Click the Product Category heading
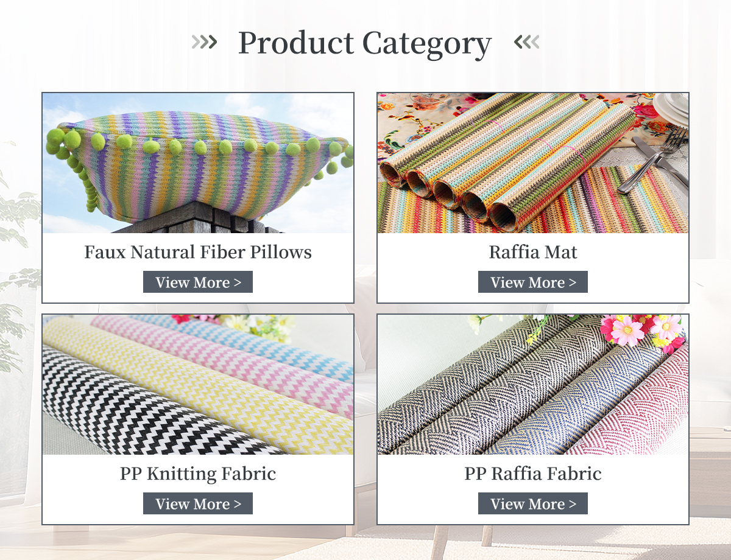The width and height of the screenshot is (731, 560). [364, 44]
